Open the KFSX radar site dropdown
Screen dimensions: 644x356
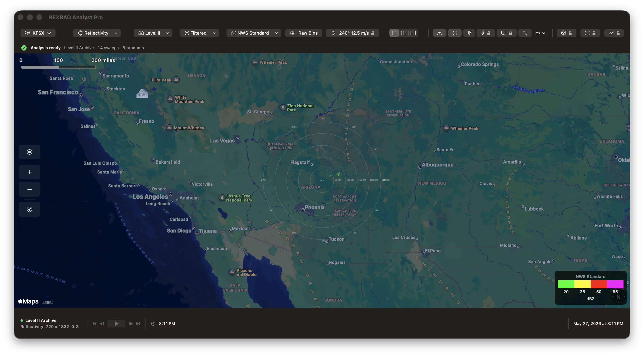[x=38, y=33]
